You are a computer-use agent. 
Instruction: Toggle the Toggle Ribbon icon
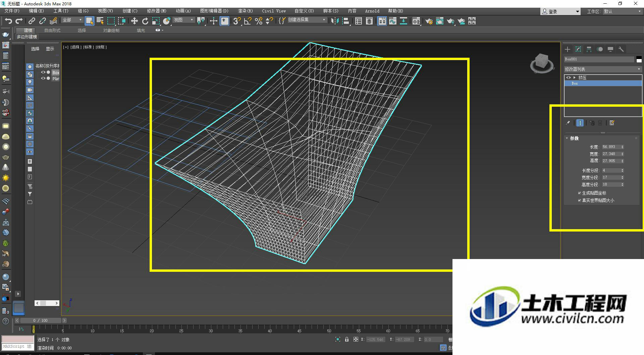(382, 21)
